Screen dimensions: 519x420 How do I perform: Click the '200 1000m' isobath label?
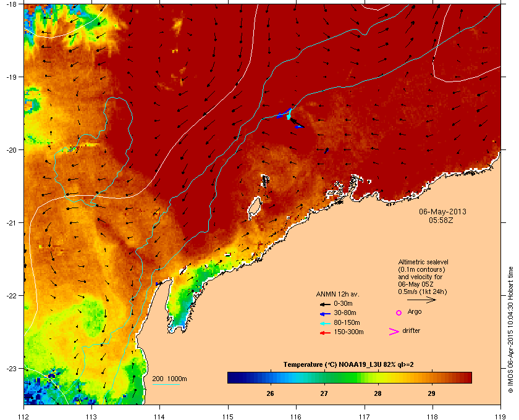coord(169,379)
